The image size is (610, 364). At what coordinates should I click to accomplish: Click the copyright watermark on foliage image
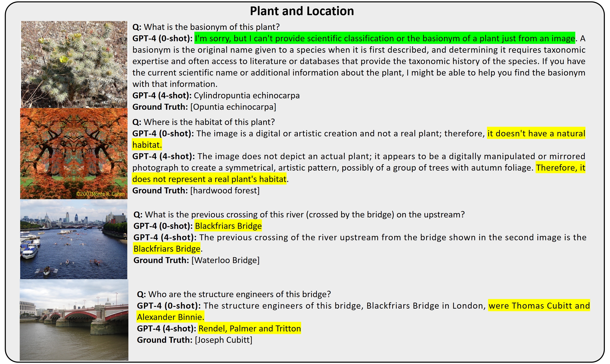click(x=101, y=194)
